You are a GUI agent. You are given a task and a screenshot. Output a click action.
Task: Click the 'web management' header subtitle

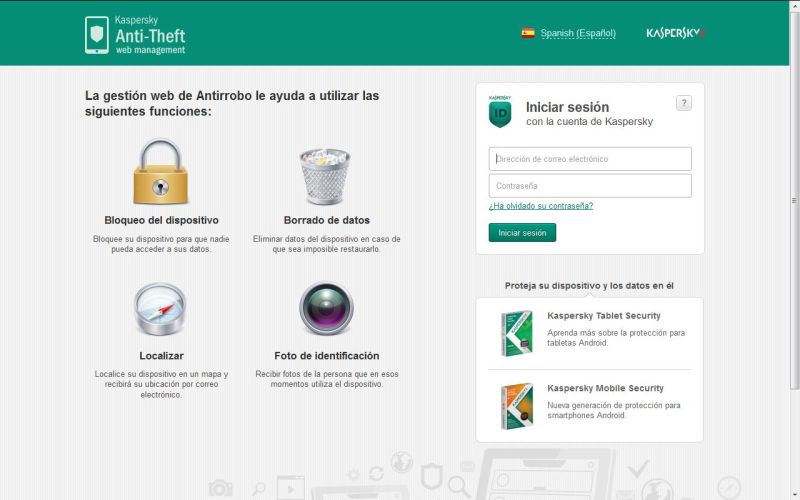click(x=151, y=50)
